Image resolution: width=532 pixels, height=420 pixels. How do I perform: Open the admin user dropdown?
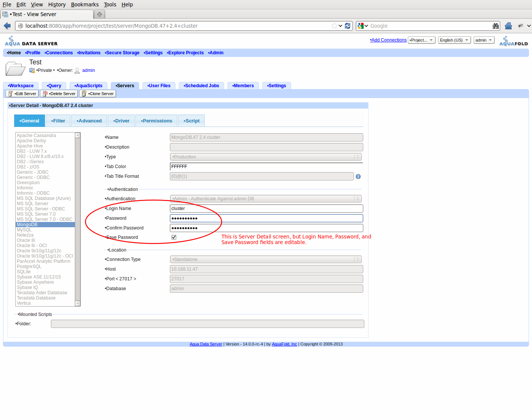(484, 40)
